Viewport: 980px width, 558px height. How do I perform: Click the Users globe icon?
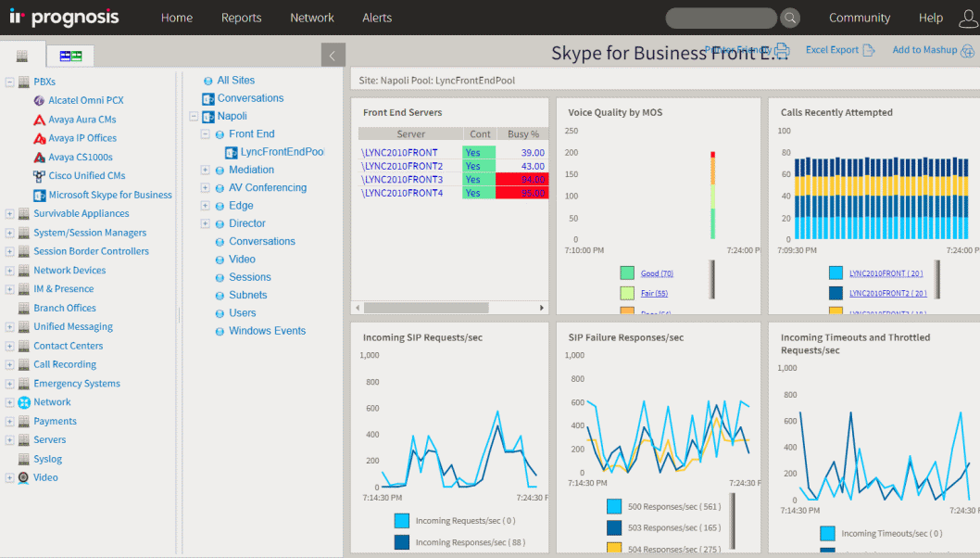[x=220, y=313]
